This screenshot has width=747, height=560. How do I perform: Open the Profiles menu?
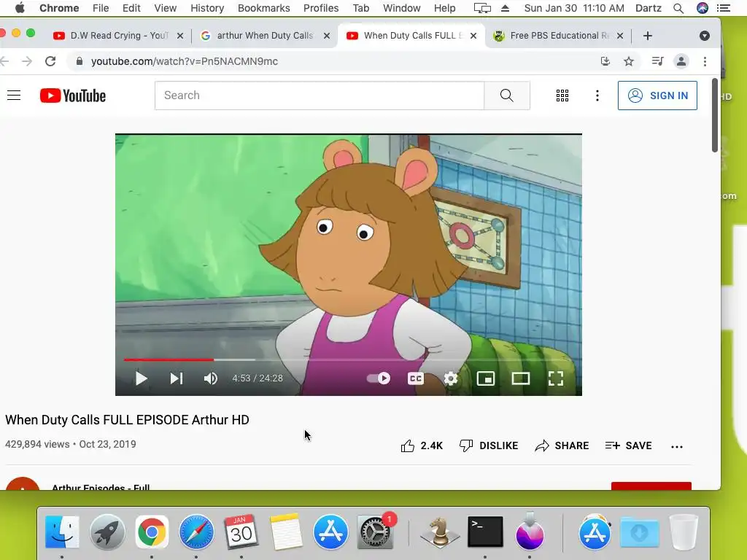(x=321, y=8)
